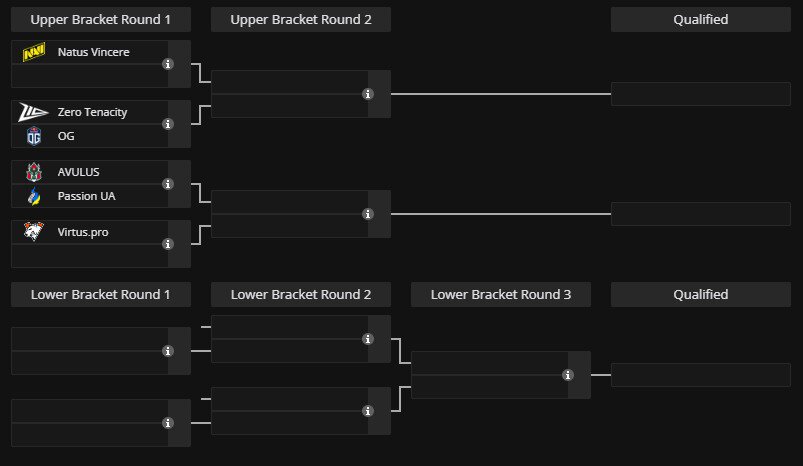Select the Upper Bracket Round 1 header

(100, 20)
